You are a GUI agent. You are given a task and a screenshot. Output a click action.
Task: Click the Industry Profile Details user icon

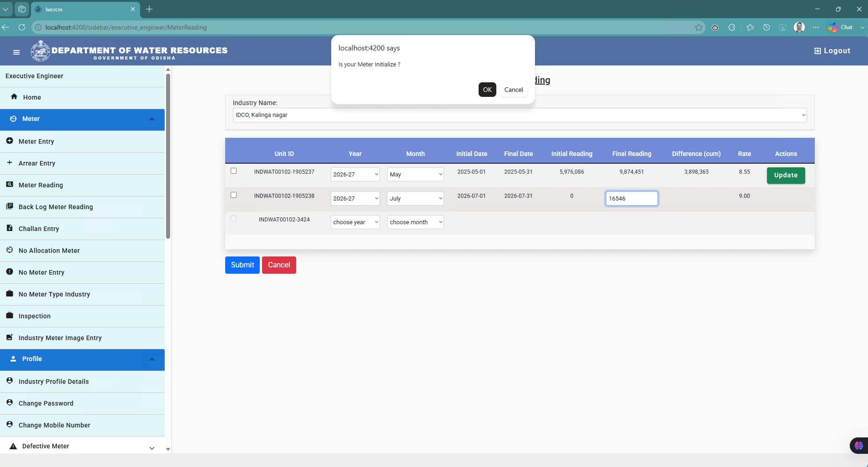tap(10, 381)
